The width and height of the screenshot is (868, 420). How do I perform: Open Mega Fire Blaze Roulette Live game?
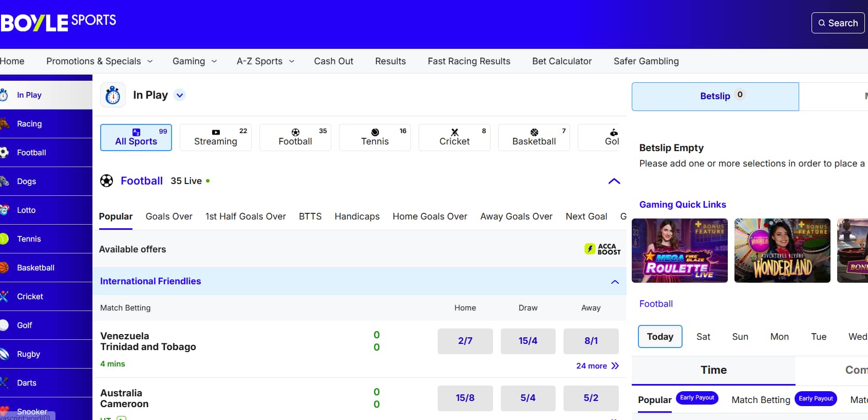click(x=680, y=250)
